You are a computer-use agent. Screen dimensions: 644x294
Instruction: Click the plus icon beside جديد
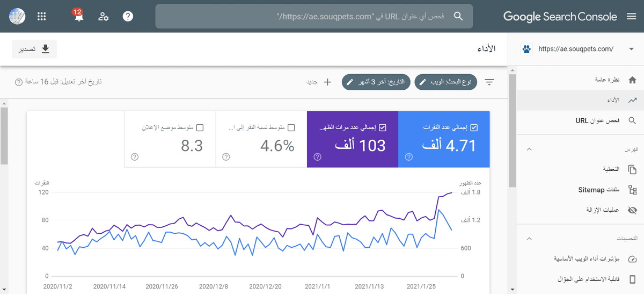click(x=328, y=82)
